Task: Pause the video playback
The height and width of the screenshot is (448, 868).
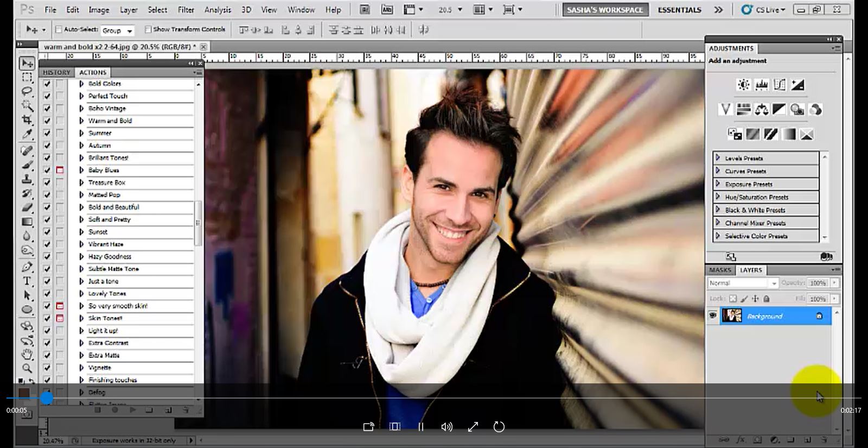Action: [x=421, y=427]
